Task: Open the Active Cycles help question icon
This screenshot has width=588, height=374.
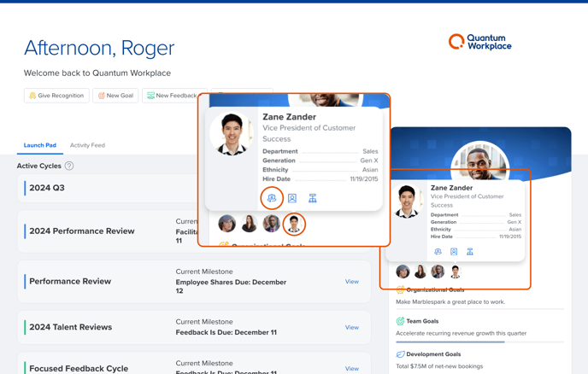Action: (69, 166)
